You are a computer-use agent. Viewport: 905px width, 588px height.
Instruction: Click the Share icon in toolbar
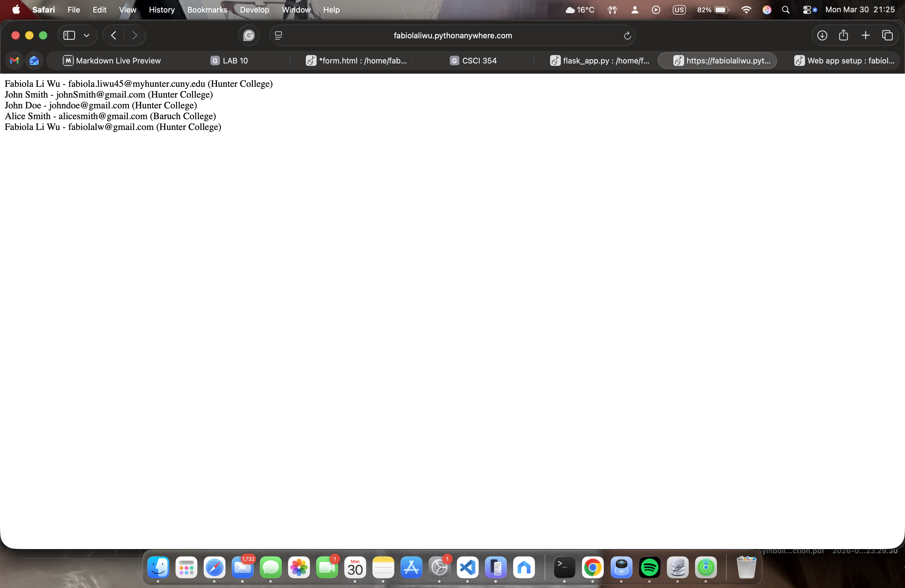pos(843,35)
